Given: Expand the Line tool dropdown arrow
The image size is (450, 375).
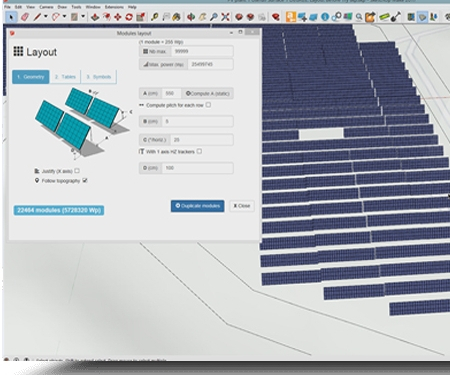Looking at the screenshot, I should [46, 16].
